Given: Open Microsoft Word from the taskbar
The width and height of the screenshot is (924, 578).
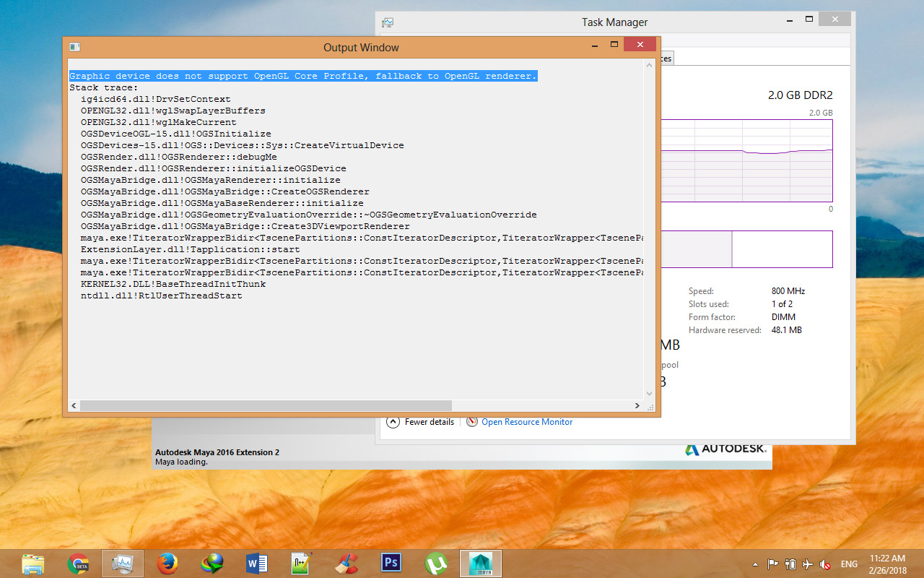Looking at the screenshot, I should pyautogui.click(x=257, y=563).
